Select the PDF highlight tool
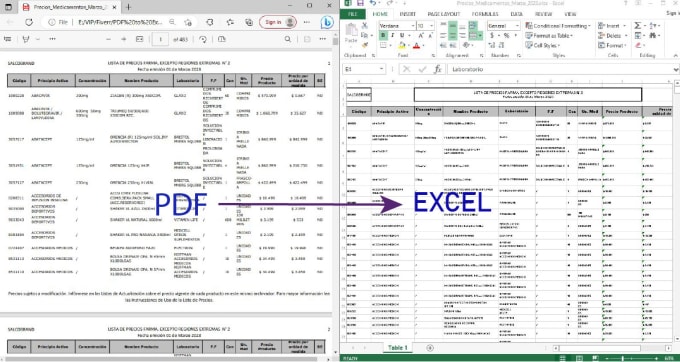The height and width of the screenshot is (362, 680). coord(26,39)
